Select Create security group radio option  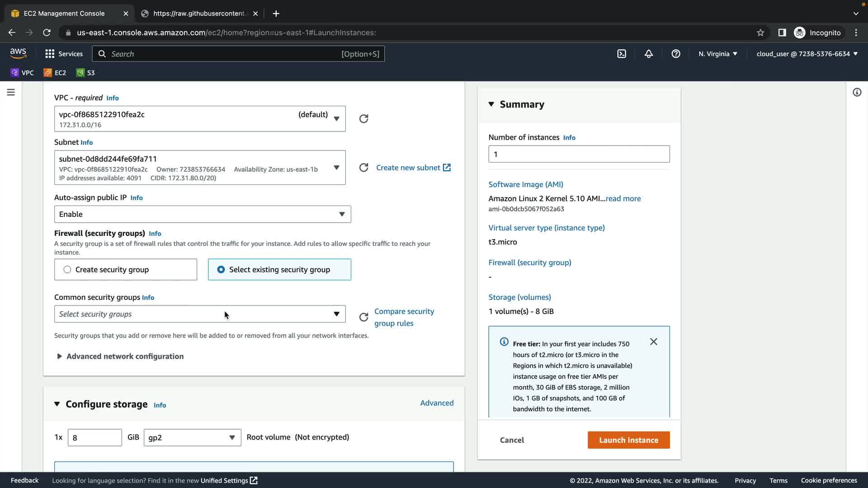coord(67,270)
